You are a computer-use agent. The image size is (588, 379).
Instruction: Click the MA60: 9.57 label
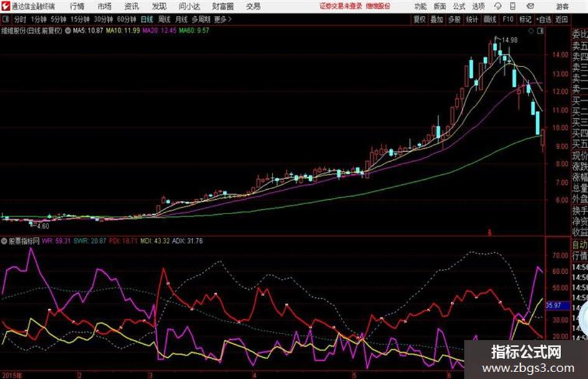[194, 30]
